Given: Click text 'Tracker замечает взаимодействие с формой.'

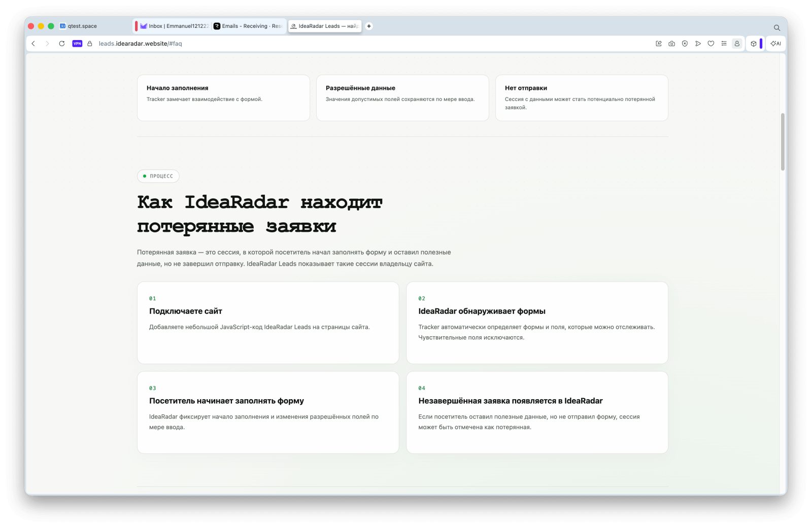Looking at the screenshot, I should point(205,99).
